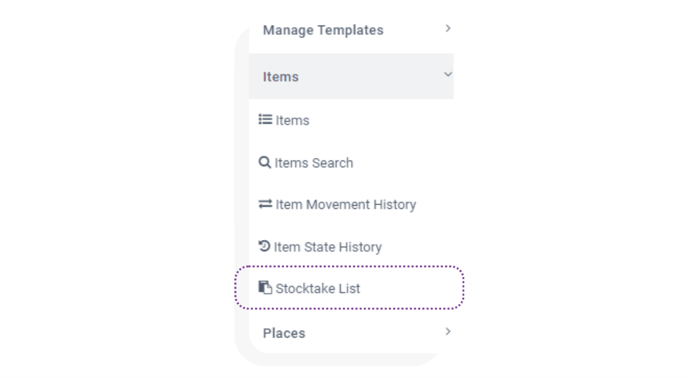
Task: Expand Manage Templates using its chevron arrow
Action: click(448, 28)
